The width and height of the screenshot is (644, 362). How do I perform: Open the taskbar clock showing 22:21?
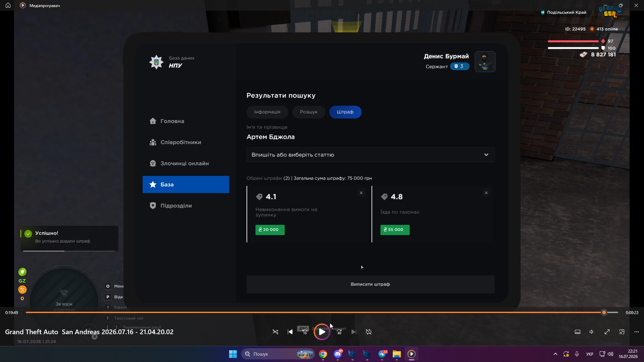[629, 354]
